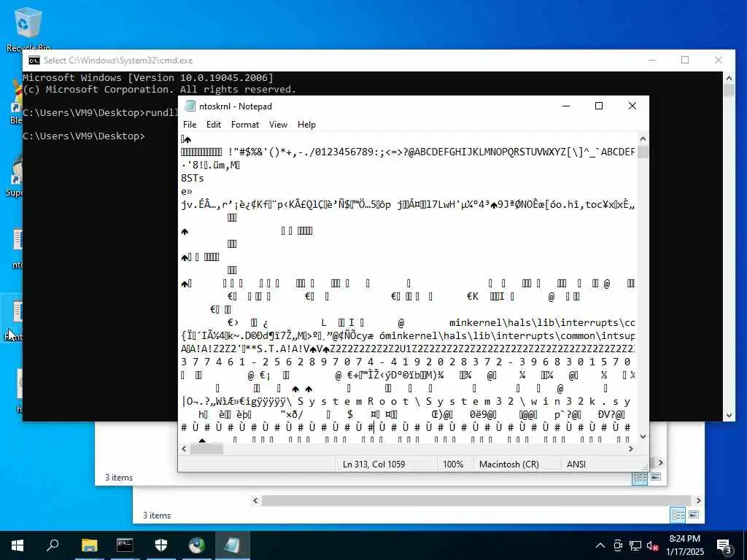Open the View menu in Notepad
Screen dimensions: 747x560
tap(278, 124)
